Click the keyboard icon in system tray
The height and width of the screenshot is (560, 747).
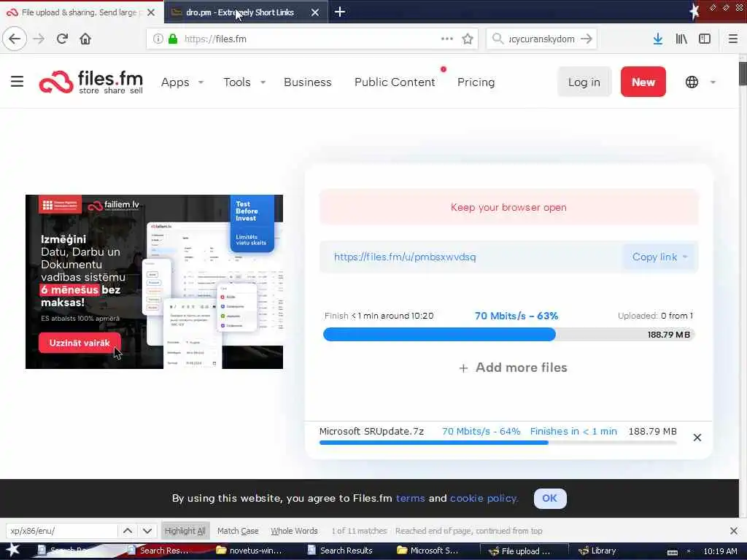[672, 552]
